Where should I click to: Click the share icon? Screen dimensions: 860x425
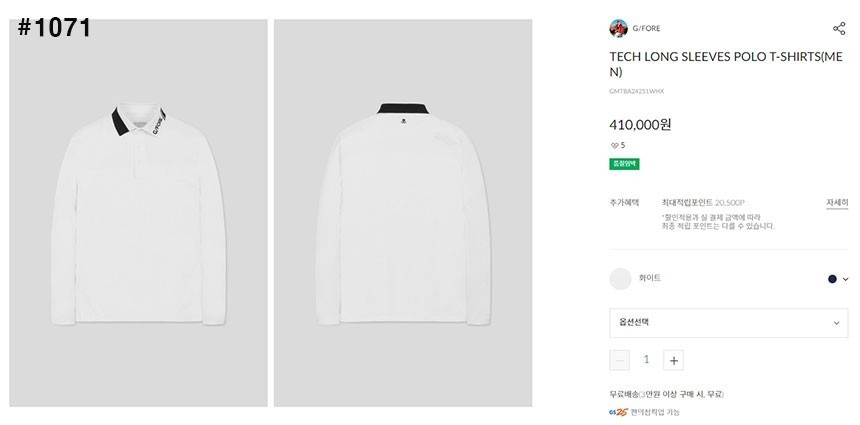[x=838, y=28]
